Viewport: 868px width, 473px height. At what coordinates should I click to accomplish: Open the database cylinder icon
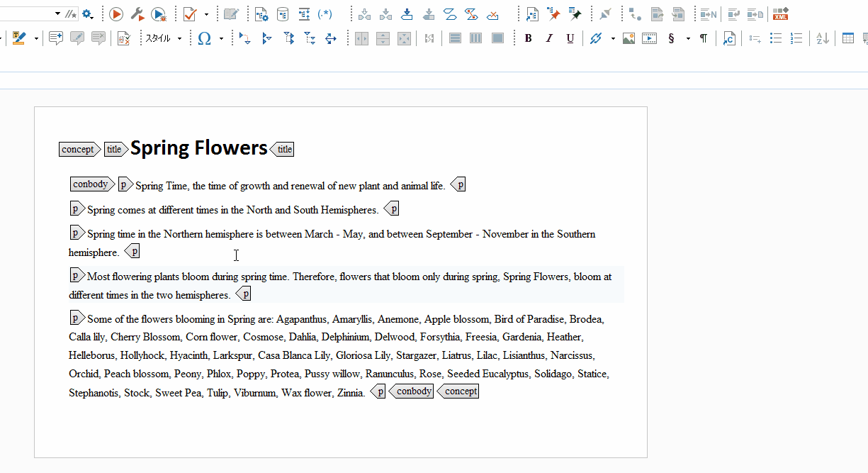[282, 14]
